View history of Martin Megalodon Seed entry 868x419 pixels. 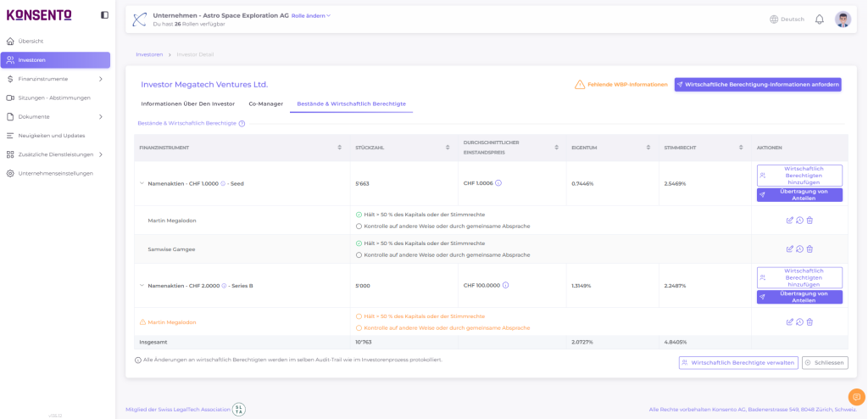click(799, 220)
